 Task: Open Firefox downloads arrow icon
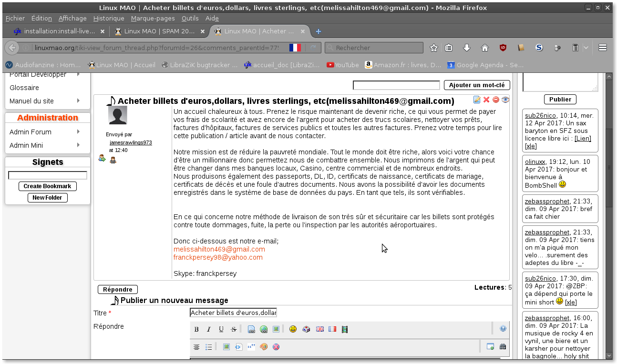[x=467, y=48]
